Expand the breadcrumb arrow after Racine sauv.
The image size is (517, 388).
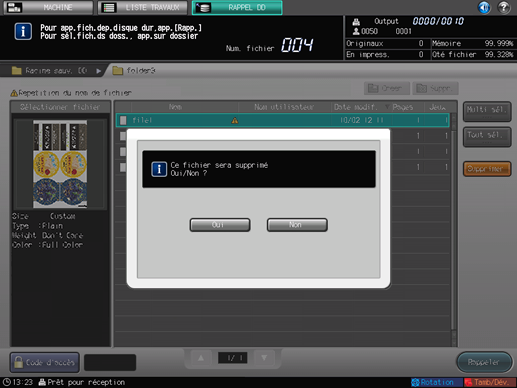(98, 71)
